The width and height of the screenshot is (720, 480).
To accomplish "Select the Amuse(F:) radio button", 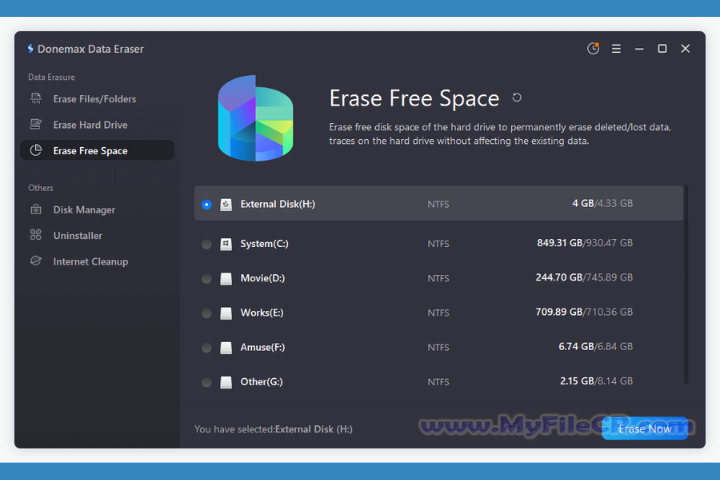I will 207,348.
